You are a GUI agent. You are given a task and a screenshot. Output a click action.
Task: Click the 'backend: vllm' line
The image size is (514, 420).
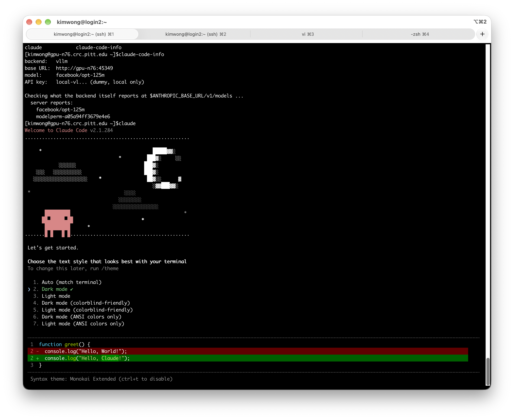point(46,61)
